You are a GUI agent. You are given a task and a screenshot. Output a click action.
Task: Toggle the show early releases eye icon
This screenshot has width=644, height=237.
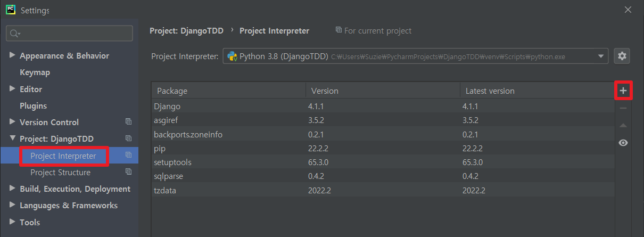[623, 143]
